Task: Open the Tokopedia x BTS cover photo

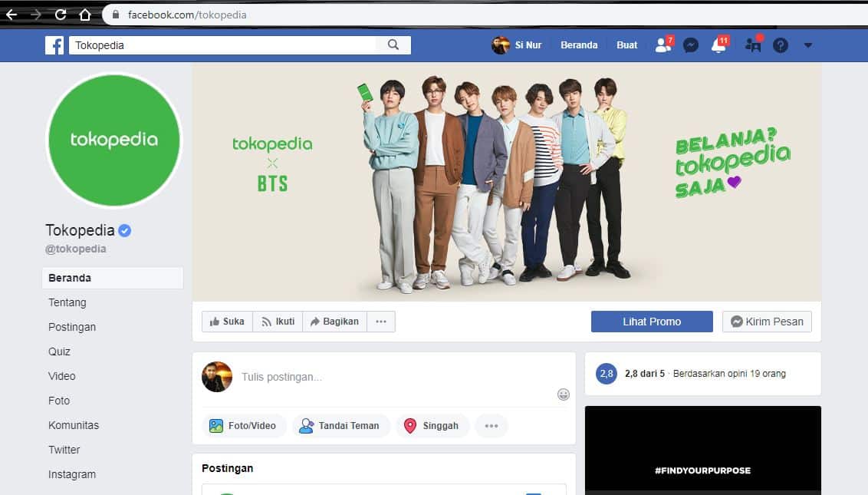Action: 507,183
